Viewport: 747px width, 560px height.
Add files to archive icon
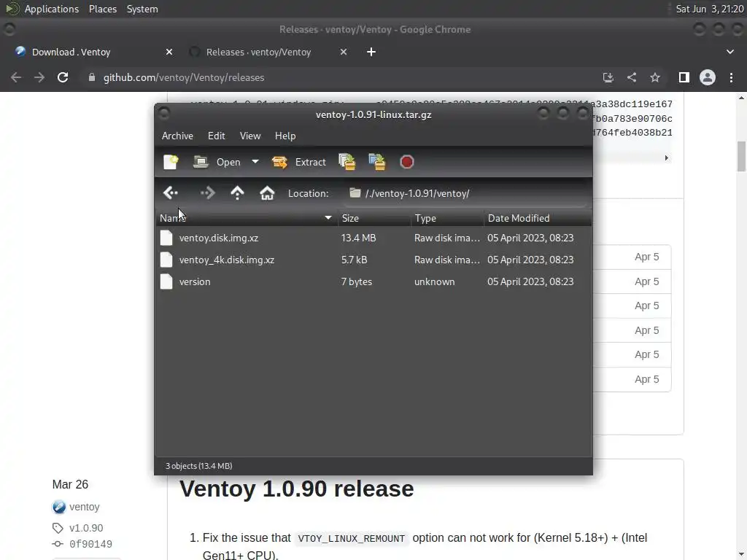pyautogui.click(x=347, y=162)
